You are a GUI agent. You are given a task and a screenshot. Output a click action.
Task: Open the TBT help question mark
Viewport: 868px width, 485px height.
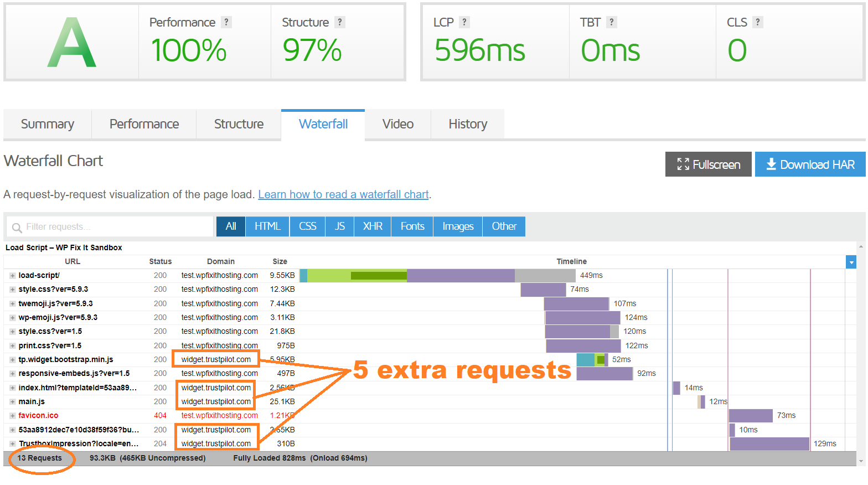611,22
